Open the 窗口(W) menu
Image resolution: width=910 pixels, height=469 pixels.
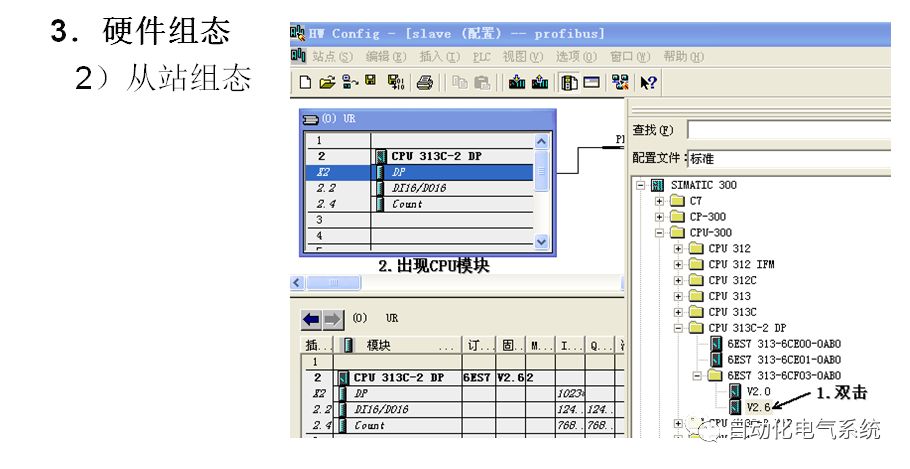point(630,56)
